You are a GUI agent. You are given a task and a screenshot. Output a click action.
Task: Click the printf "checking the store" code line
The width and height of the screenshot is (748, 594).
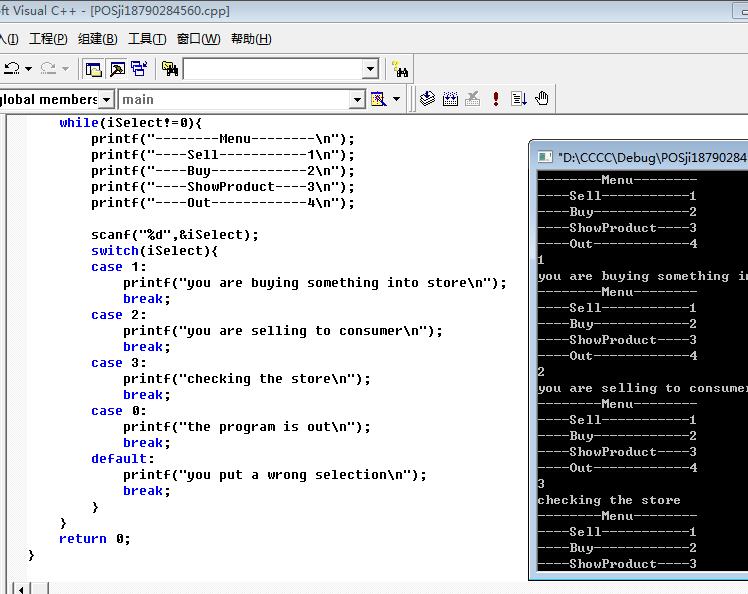tap(247, 379)
